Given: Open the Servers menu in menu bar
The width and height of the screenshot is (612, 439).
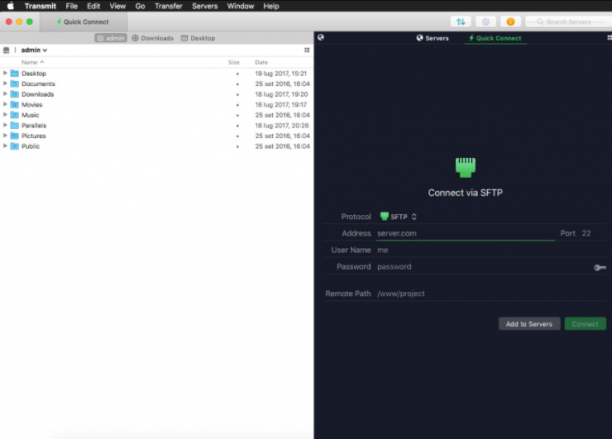Looking at the screenshot, I should (205, 6).
